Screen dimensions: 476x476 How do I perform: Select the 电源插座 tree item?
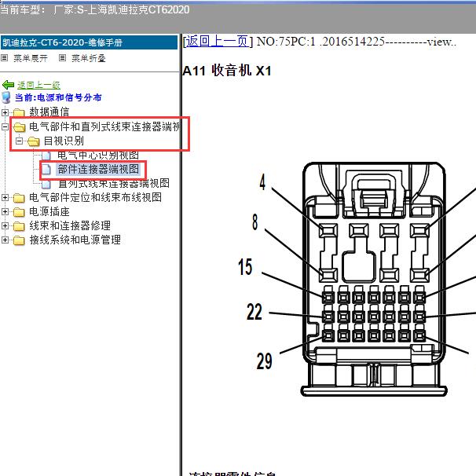pyautogui.click(x=49, y=211)
